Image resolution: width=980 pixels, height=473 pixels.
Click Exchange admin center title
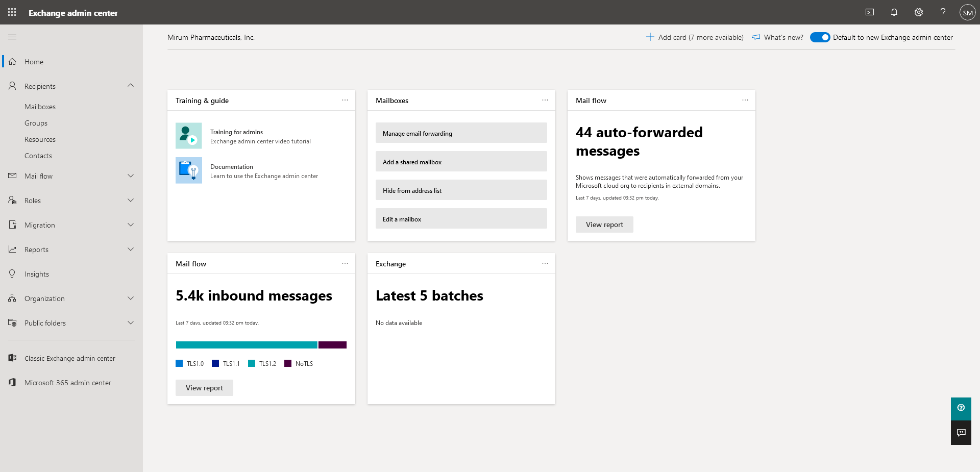73,13
